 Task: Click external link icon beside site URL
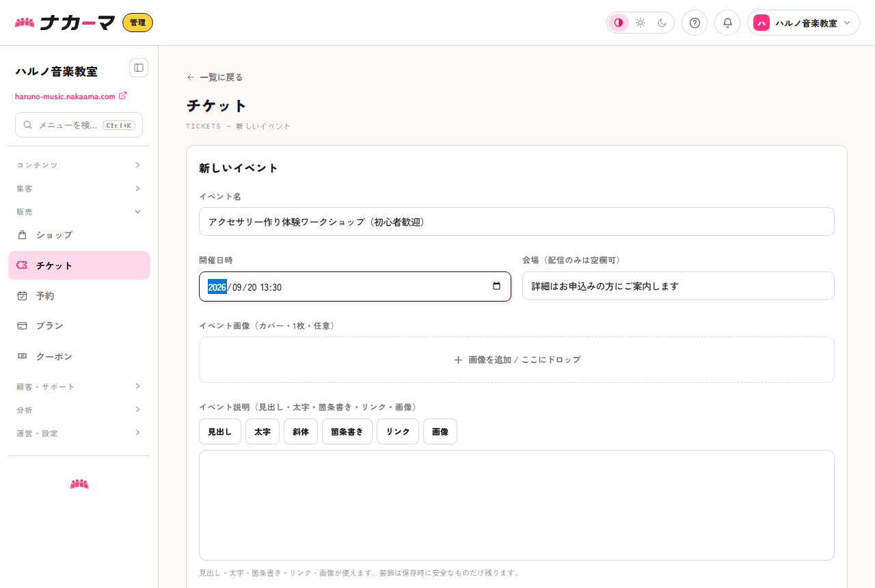[x=123, y=96]
